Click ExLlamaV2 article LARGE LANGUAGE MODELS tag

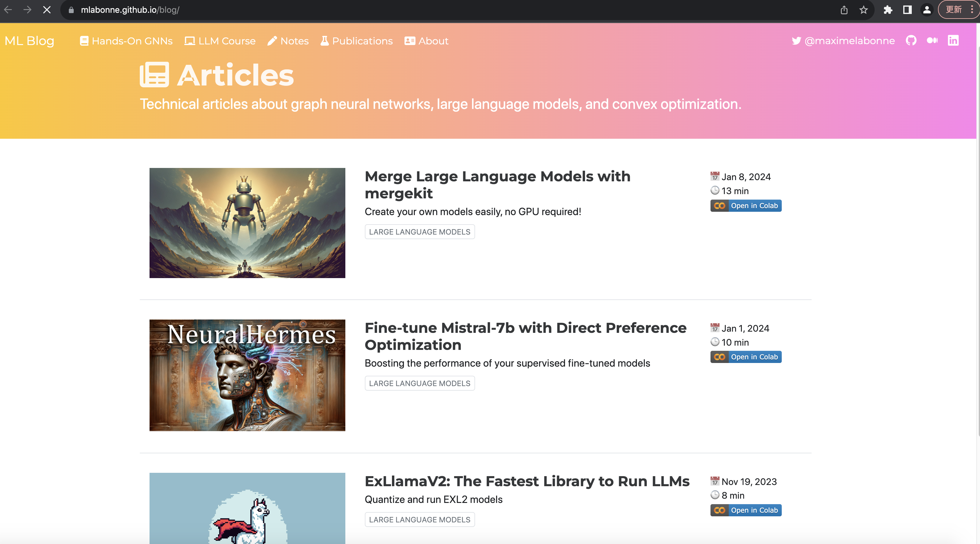(419, 520)
